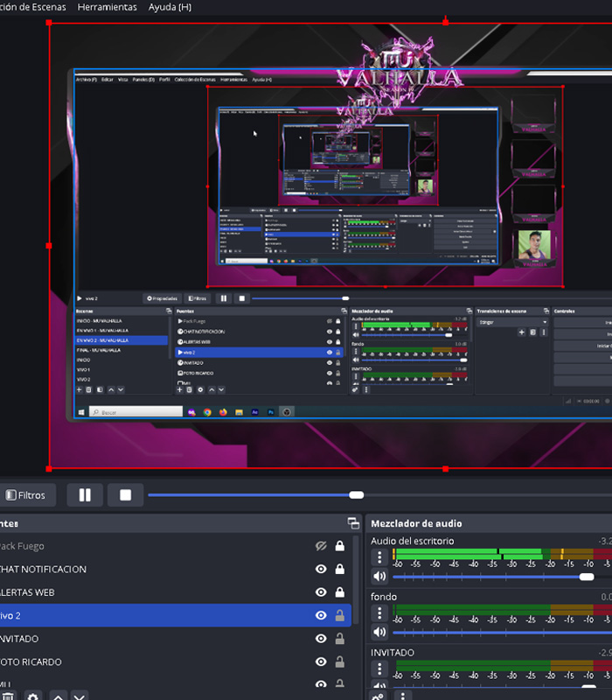Open source properties gear icon
612x700 pixels.
32,696
